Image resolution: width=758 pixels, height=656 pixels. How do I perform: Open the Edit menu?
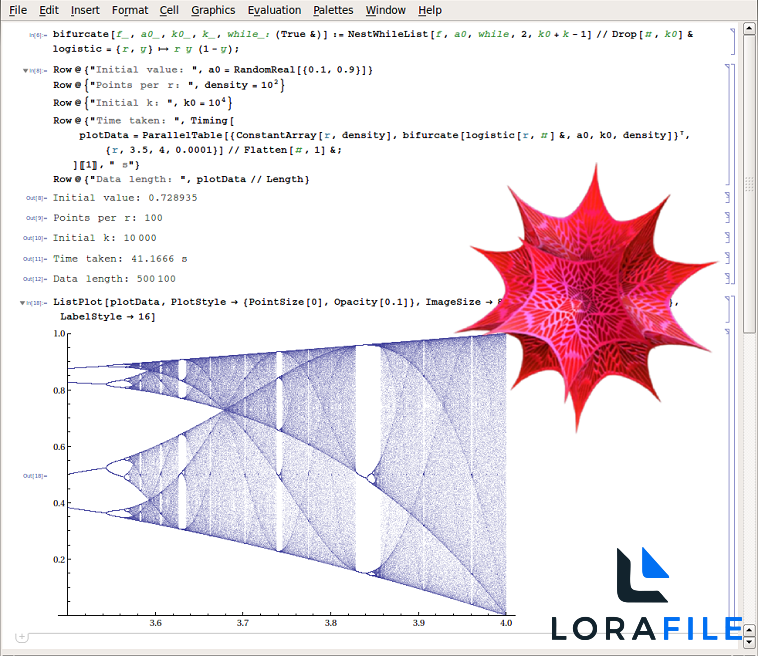coord(49,10)
